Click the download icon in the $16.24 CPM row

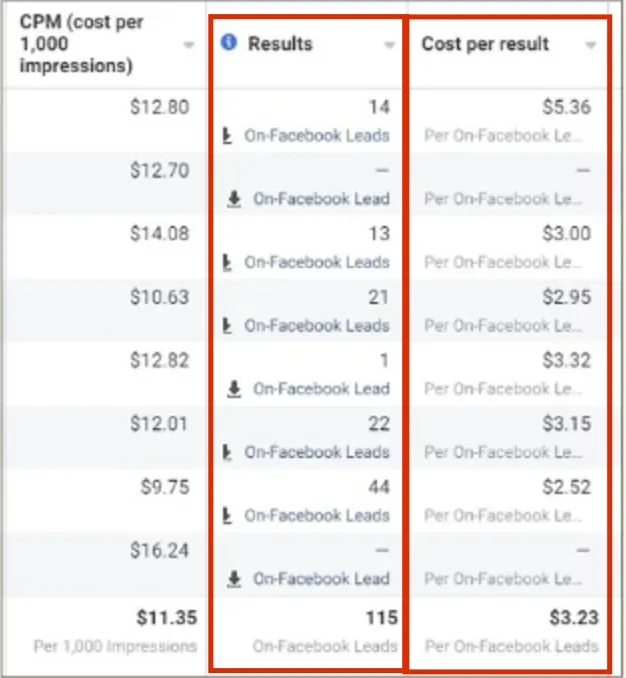coord(234,579)
